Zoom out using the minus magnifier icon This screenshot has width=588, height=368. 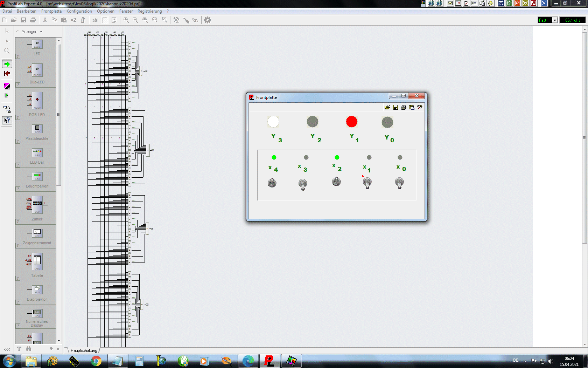[x=135, y=20]
